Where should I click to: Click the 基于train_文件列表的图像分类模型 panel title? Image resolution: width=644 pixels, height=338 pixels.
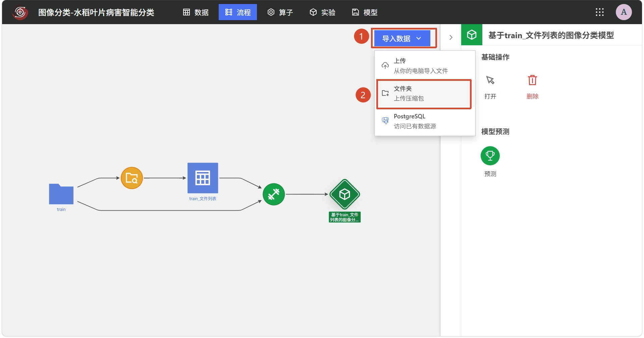[x=551, y=35]
